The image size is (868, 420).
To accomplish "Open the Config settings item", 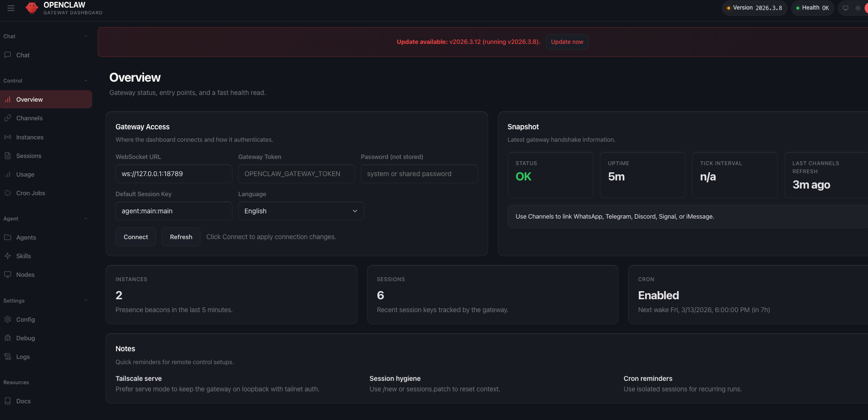I will (x=46, y=319).
